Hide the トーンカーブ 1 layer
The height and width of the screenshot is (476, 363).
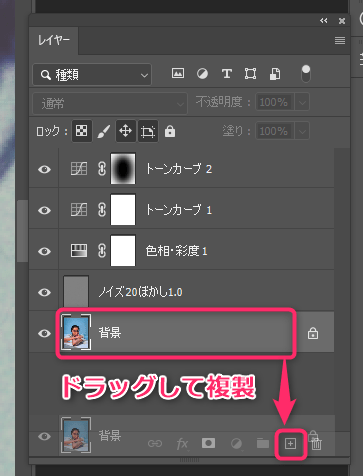pyautogui.click(x=44, y=210)
